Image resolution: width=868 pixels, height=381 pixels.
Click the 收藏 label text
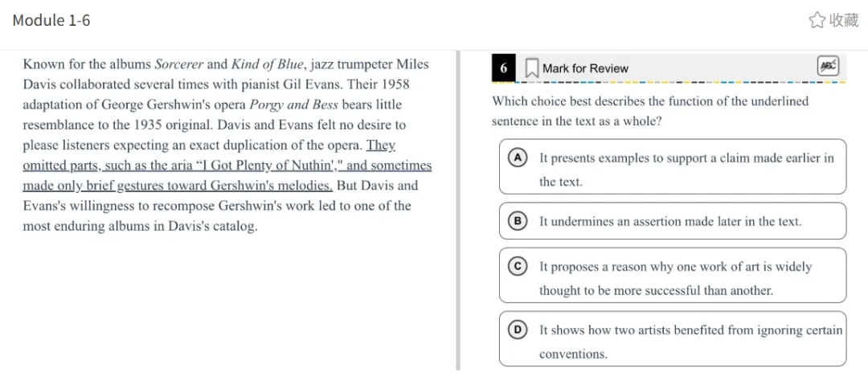844,20
